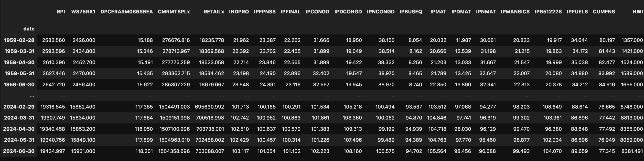This screenshot has width=644, height=161.
Task: Click the DPCERA3M086SBEA column header
Action: point(127,12)
